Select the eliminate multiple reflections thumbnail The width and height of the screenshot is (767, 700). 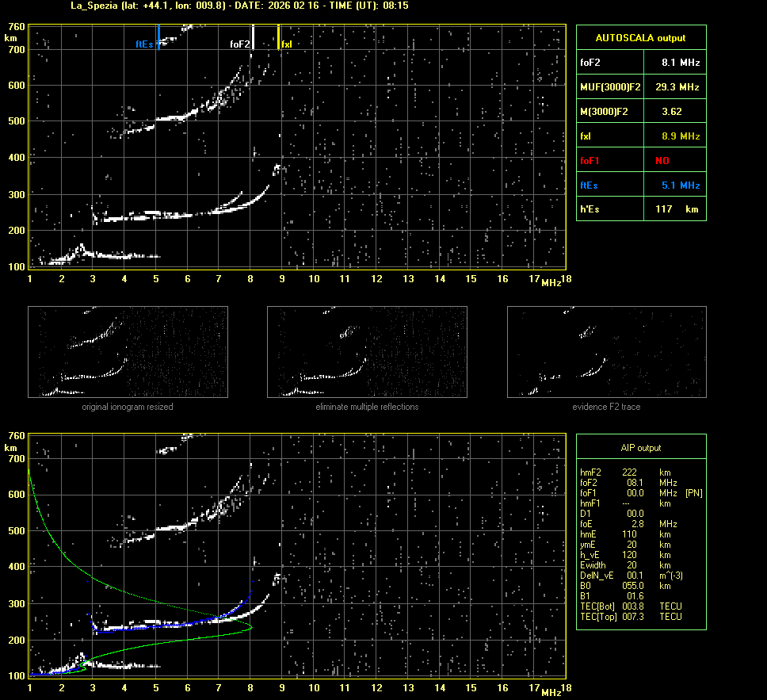367,352
